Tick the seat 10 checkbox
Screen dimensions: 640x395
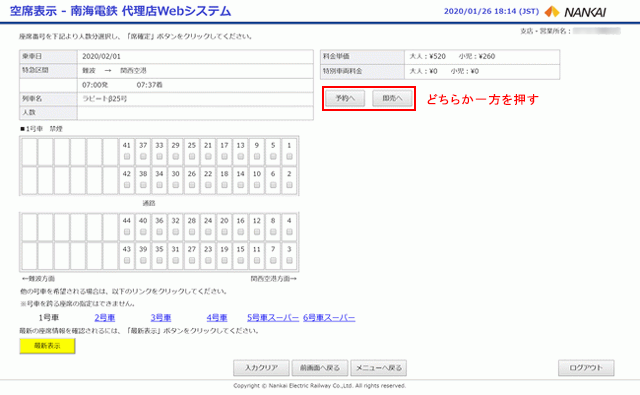[257, 185]
